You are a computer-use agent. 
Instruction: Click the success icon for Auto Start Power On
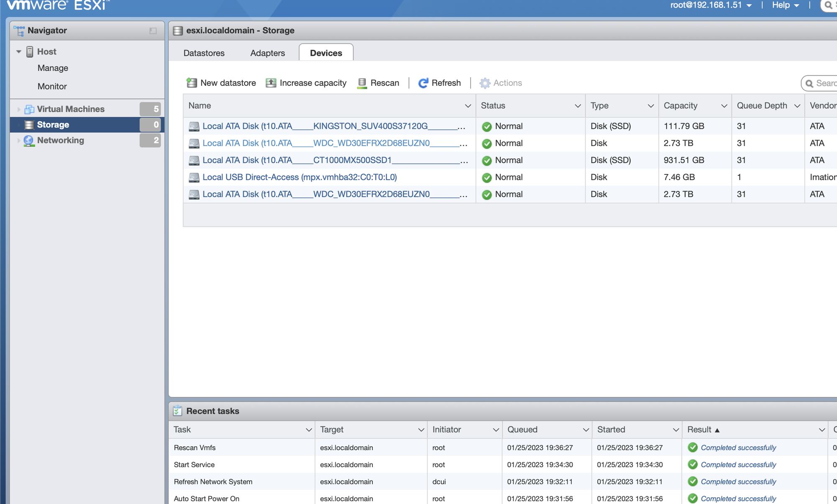pos(693,499)
